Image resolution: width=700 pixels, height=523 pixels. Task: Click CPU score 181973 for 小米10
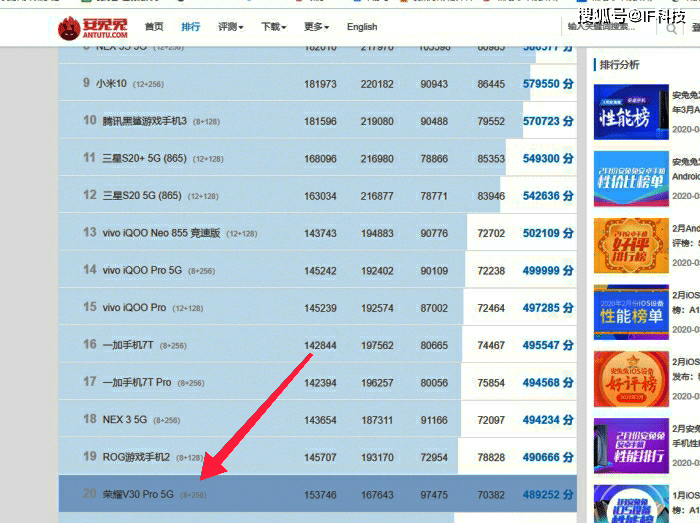point(320,84)
